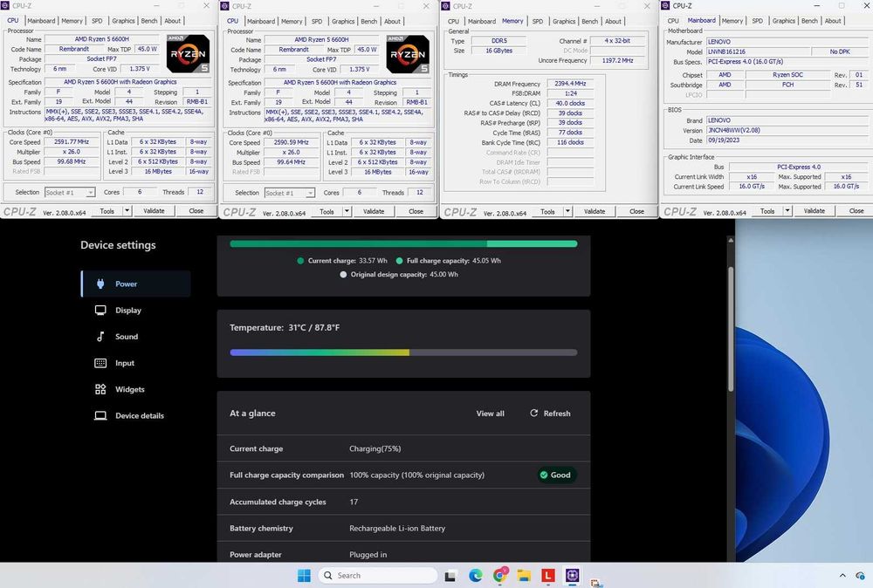Open Socket #1 selection in the 2590.59 MHz window

(x=290, y=193)
